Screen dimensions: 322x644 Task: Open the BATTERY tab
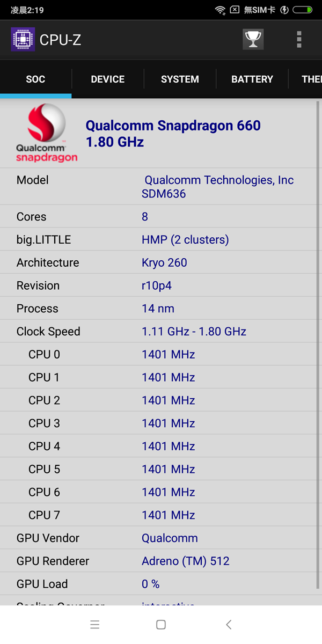click(x=252, y=79)
